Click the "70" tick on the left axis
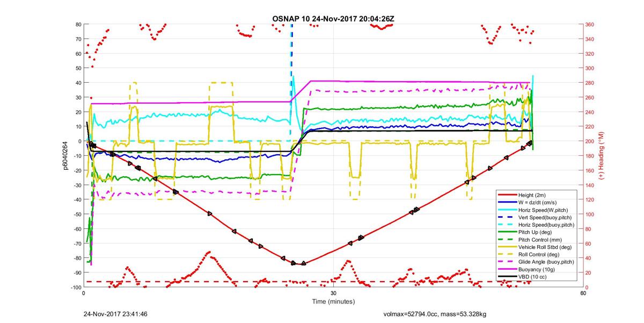This screenshot has width=644, height=323. (x=78, y=39)
